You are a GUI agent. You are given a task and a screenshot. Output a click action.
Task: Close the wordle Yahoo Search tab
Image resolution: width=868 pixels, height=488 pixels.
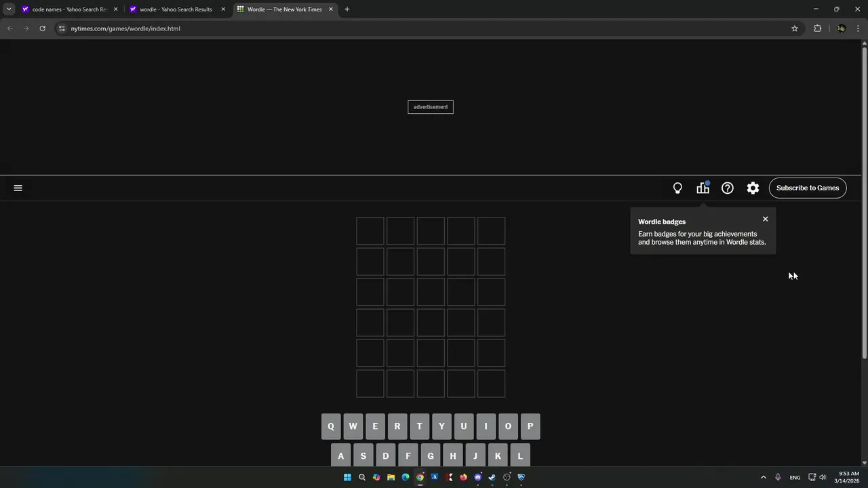[223, 9]
